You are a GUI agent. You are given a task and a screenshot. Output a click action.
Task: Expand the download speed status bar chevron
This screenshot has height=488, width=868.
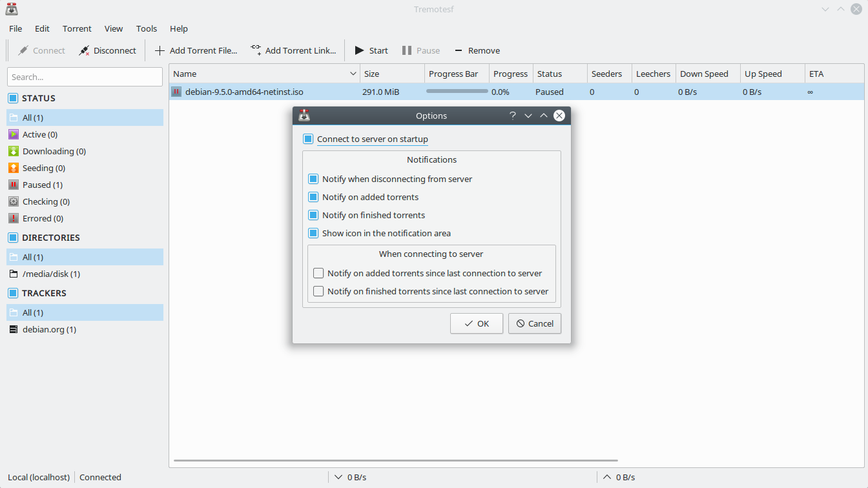coord(338,477)
